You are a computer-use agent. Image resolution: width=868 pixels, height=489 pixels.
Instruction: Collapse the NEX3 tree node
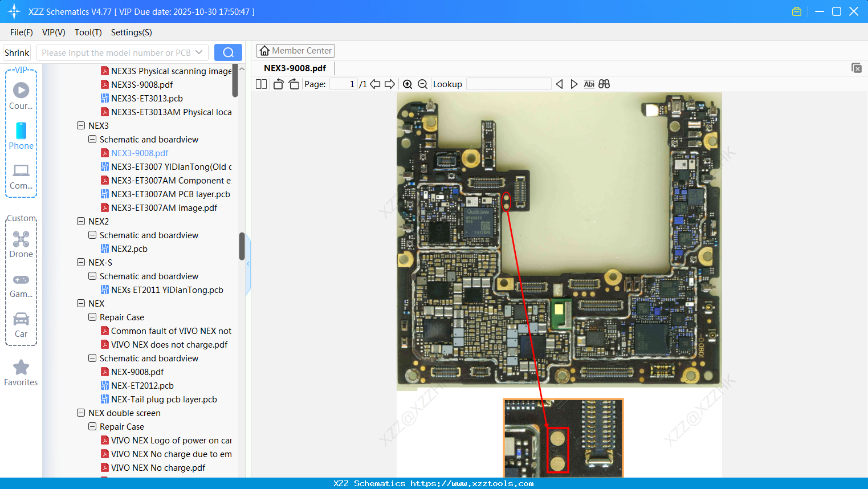(x=81, y=125)
